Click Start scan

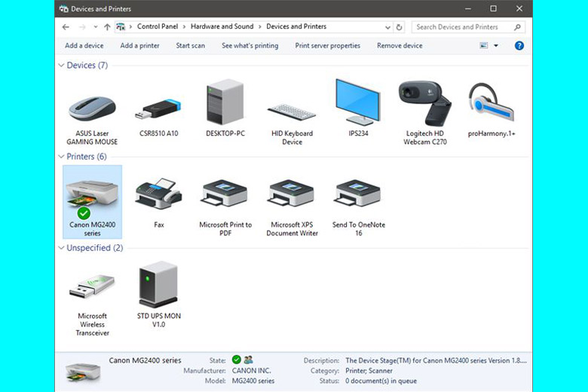pyautogui.click(x=191, y=46)
